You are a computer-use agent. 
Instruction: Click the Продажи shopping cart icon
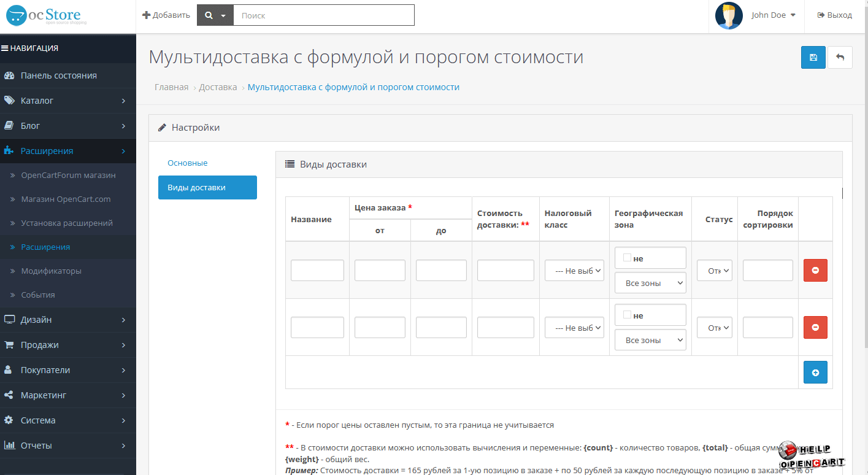tap(9, 345)
